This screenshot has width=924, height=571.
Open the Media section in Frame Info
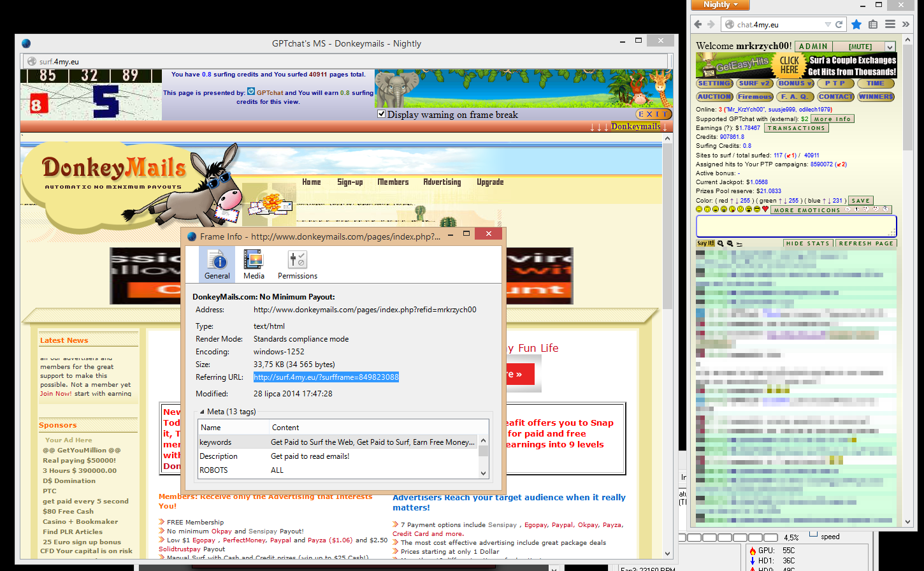[254, 264]
